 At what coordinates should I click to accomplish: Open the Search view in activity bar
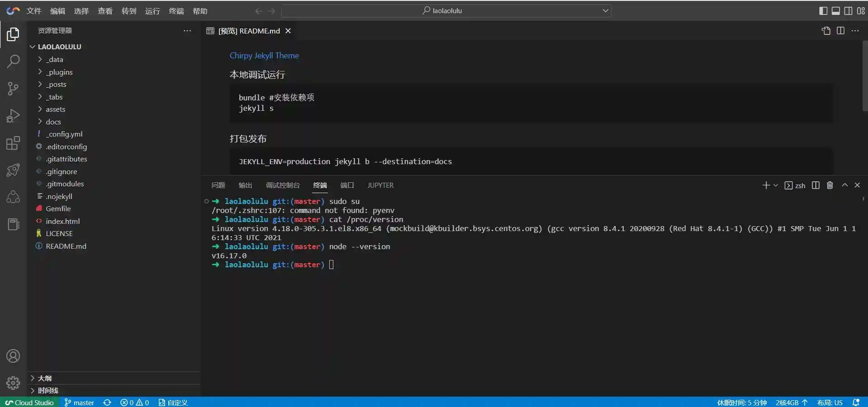(13, 61)
